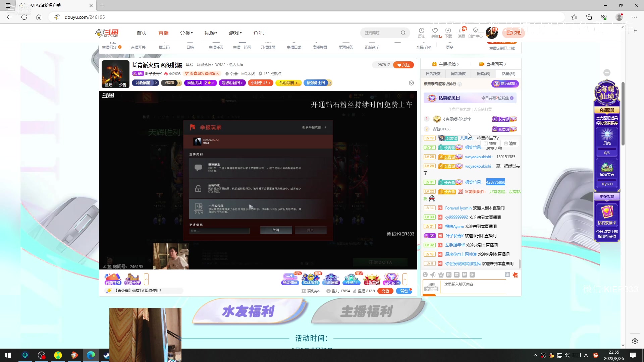This screenshot has width=644, height=362.
Task: Toggle the horn announcement icon in chat
Action: (433, 275)
